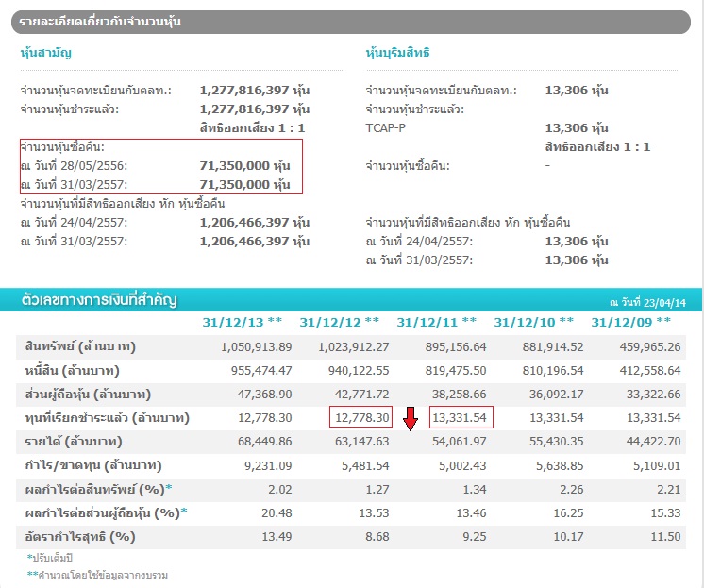
Task: Select profit value 5,481.54
Action: click(365, 466)
